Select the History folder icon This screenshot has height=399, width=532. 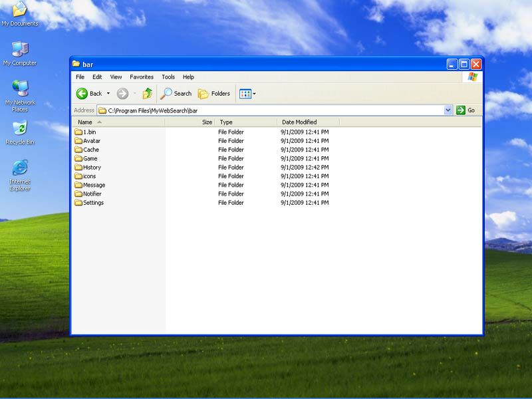[78, 168]
